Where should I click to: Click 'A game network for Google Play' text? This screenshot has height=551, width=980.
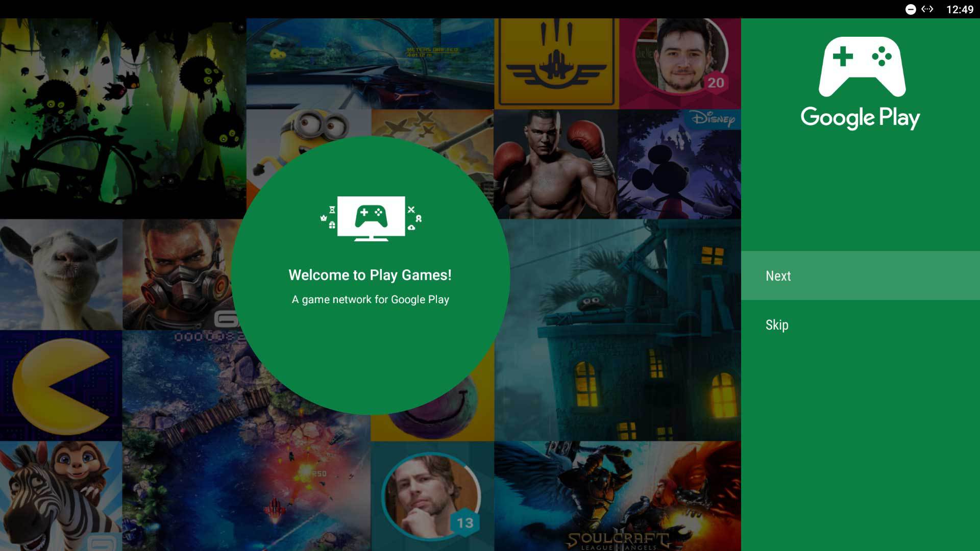point(370,299)
